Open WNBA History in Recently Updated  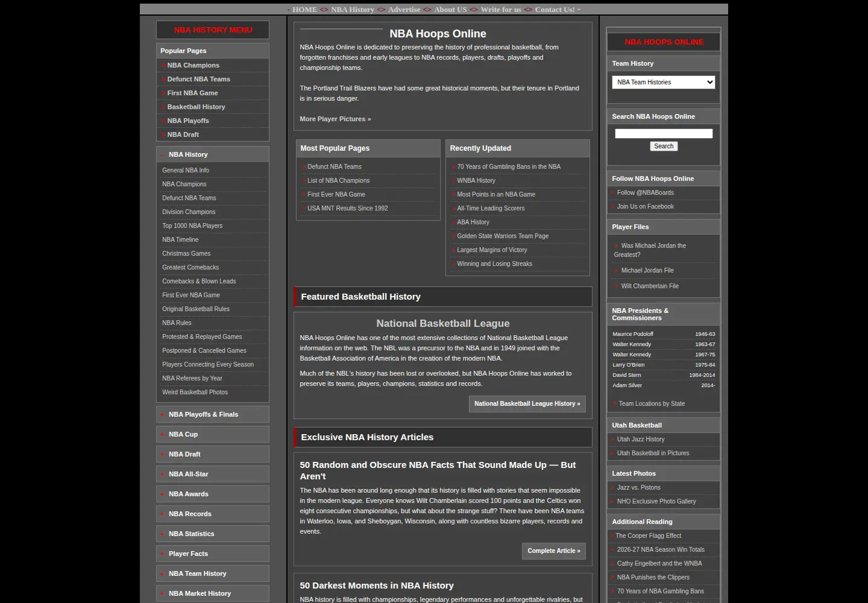(476, 180)
